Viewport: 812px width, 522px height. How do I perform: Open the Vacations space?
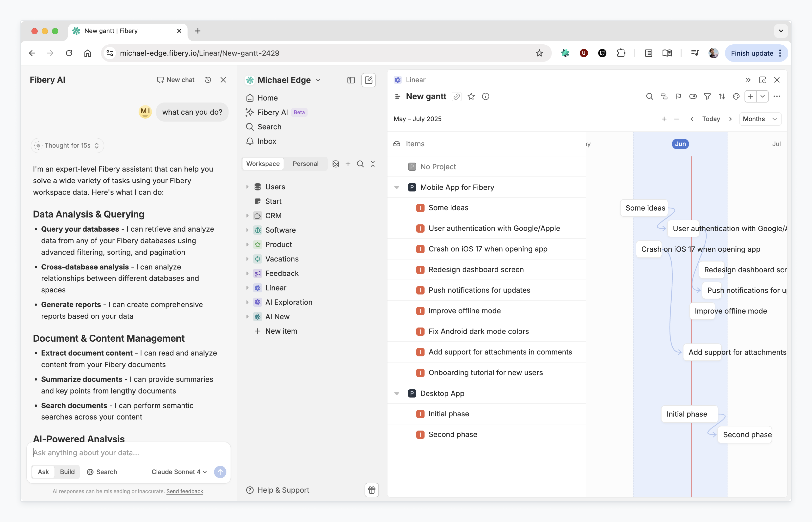[x=282, y=259]
